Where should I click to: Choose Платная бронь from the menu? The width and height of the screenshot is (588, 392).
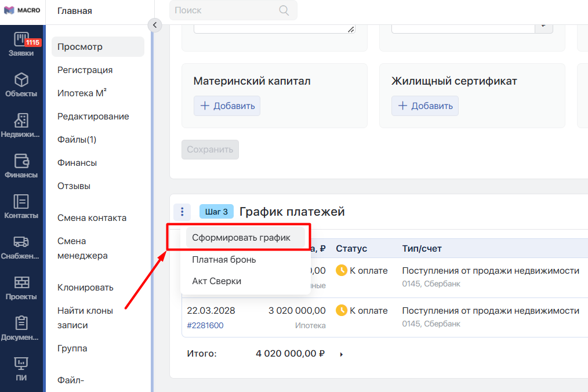click(x=224, y=260)
